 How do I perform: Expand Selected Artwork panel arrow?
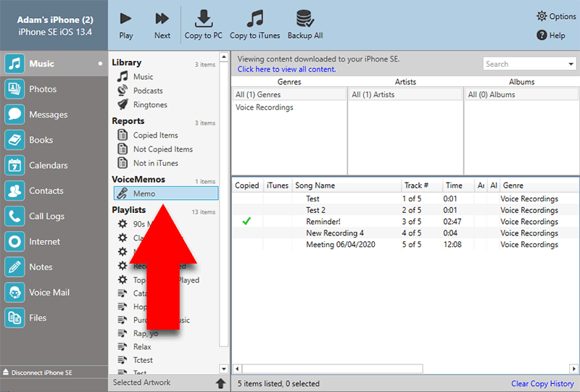coord(221,383)
